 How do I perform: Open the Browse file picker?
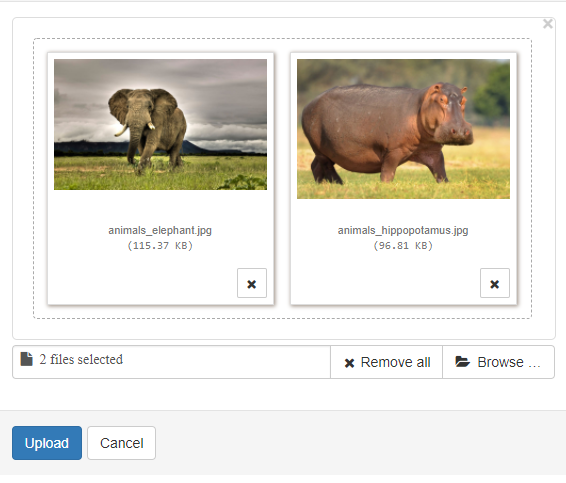tap(498, 362)
